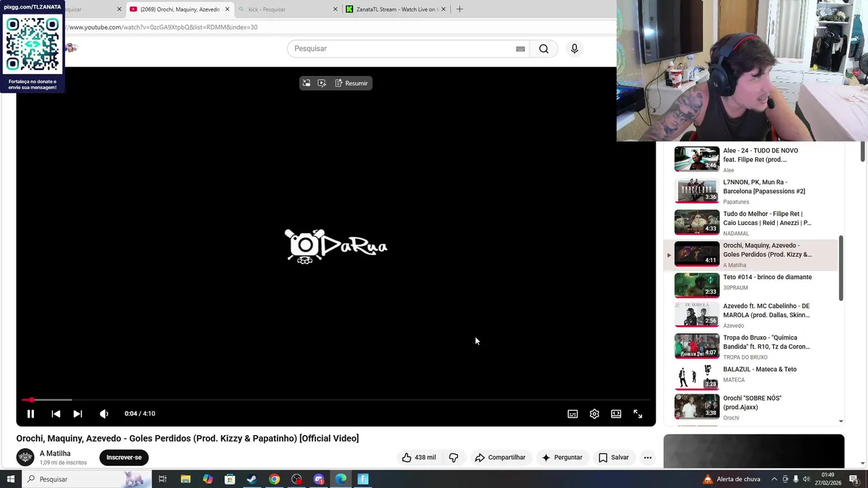This screenshot has height=488, width=868.
Task: Seek on the red video progress bar
Action: [336, 400]
